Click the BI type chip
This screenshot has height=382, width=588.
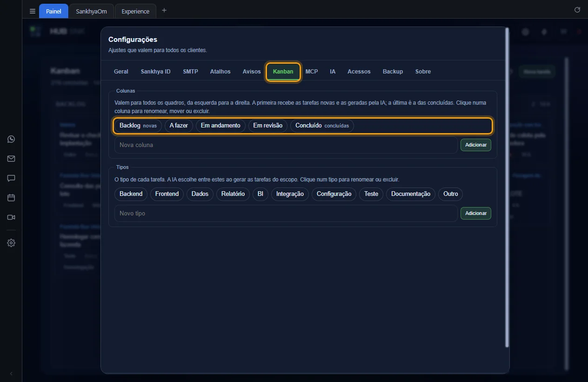(261, 194)
